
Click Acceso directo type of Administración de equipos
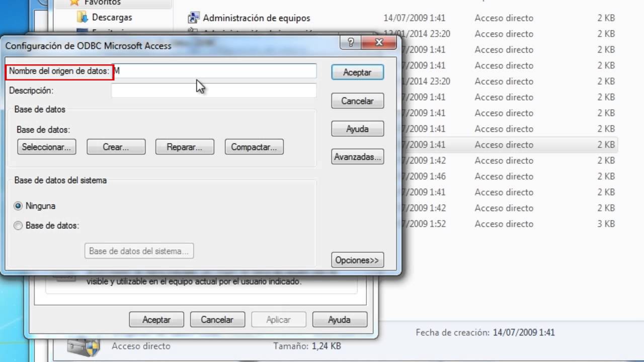click(504, 18)
